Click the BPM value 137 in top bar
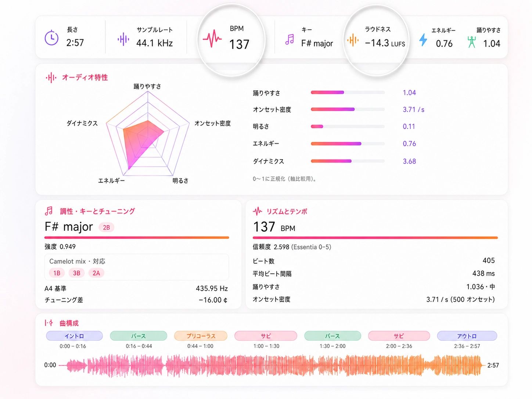Viewport: 532px width, 399px height. (239, 44)
